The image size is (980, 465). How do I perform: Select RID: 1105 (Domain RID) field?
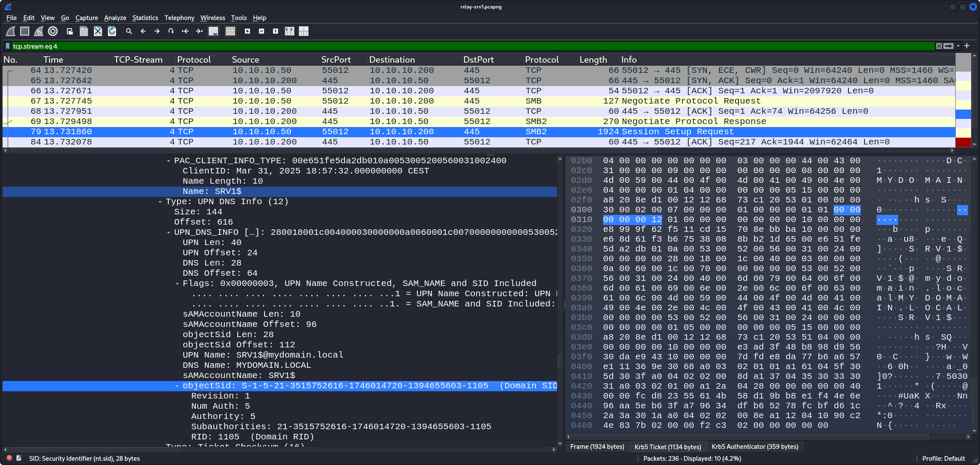click(x=252, y=437)
